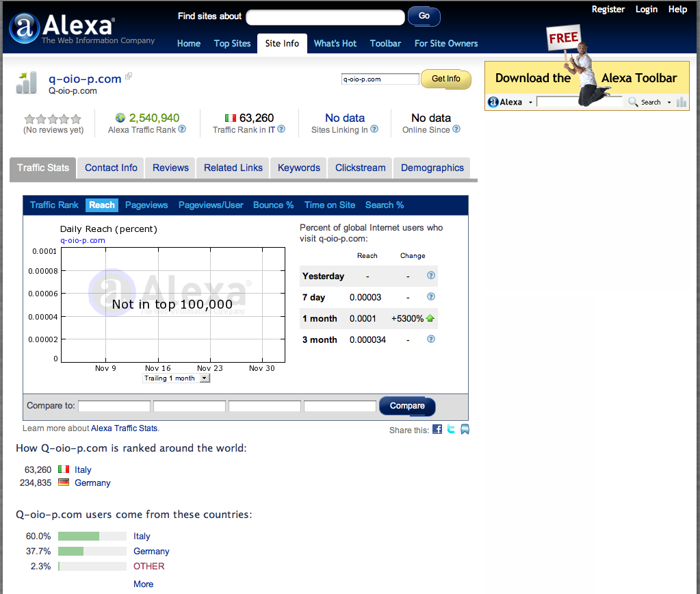This screenshot has height=594, width=700.
Task: Click the toolbar ad magnifier Search icon
Action: [x=632, y=102]
